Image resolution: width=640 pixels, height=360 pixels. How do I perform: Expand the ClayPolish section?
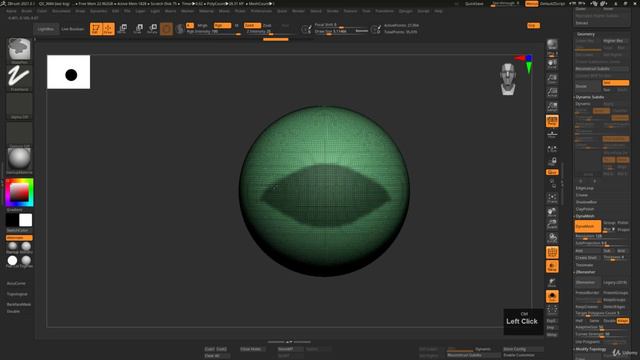coord(584,209)
